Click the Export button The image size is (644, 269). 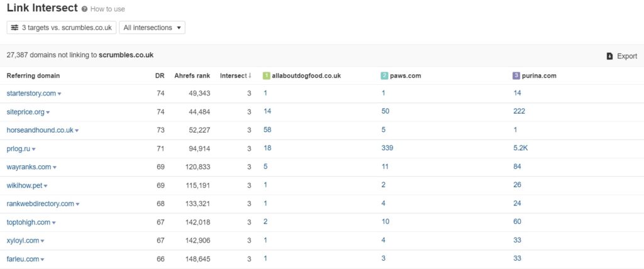tap(622, 57)
